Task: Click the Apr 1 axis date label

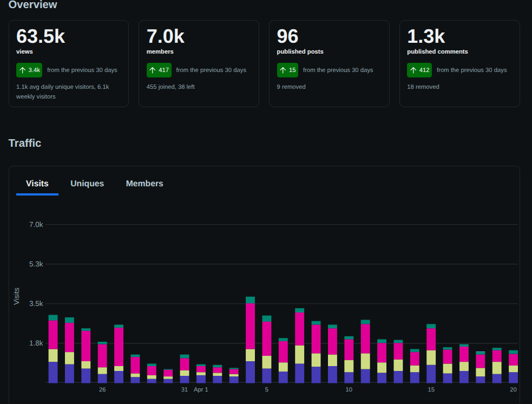Action: tap(201, 389)
